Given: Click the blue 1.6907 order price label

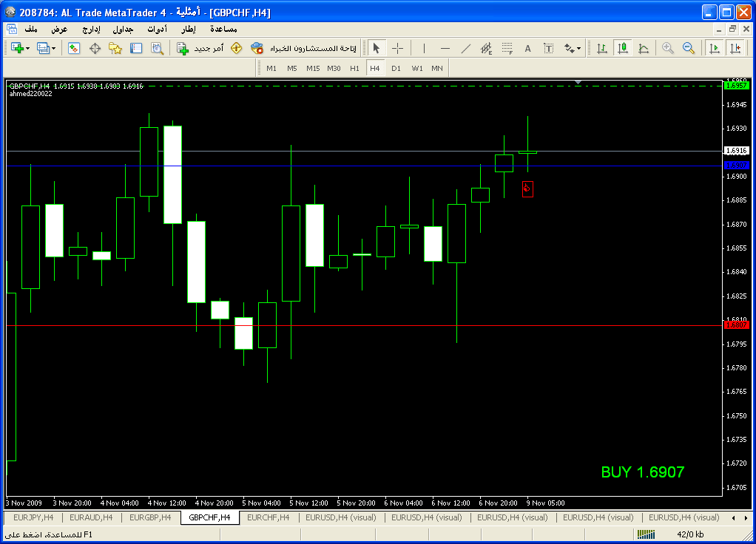Looking at the screenshot, I should tap(736, 166).
